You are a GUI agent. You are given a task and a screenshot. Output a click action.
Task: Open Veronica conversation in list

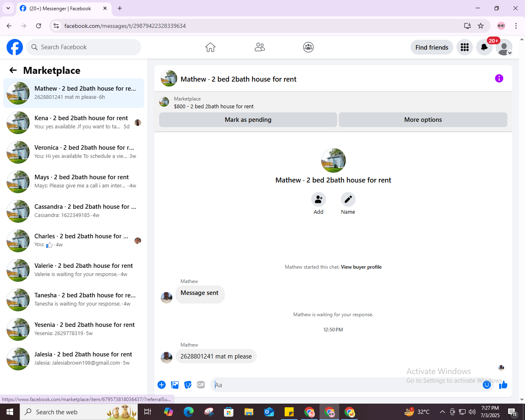point(74,152)
